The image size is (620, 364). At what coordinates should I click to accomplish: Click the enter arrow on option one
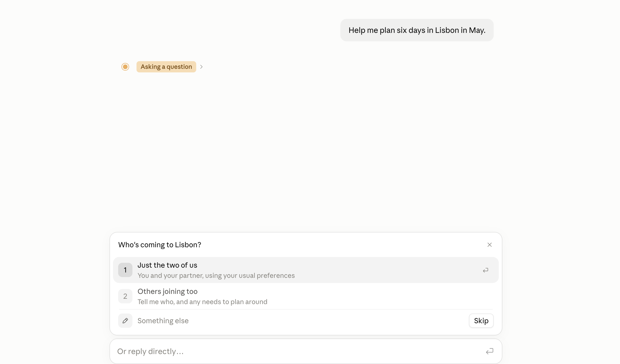point(485,270)
